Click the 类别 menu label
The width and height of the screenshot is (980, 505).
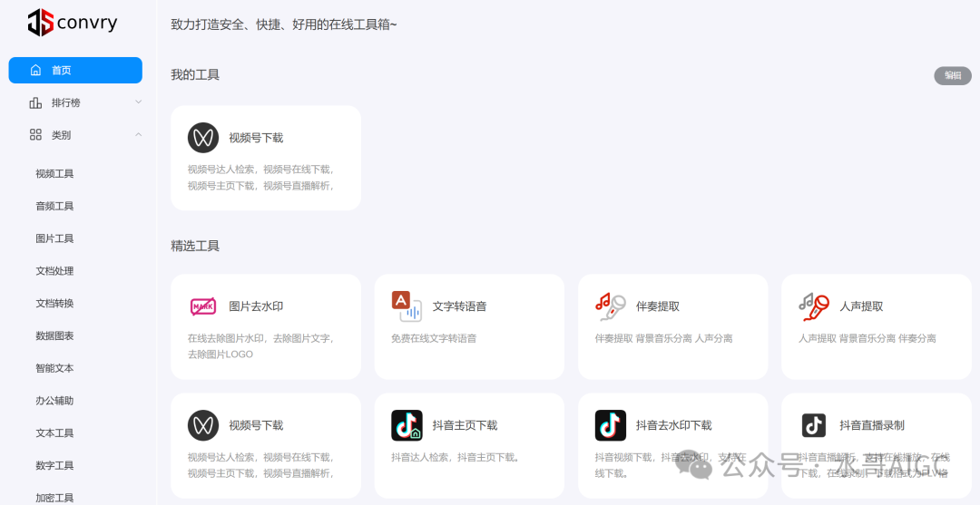point(62,135)
